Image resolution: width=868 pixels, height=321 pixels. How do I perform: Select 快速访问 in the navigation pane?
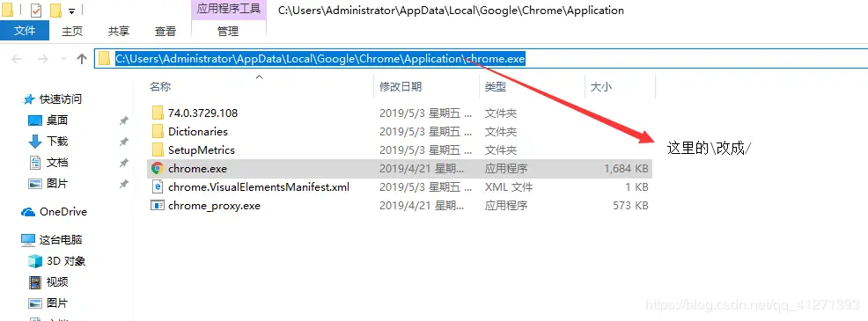[x=61, y=99]
